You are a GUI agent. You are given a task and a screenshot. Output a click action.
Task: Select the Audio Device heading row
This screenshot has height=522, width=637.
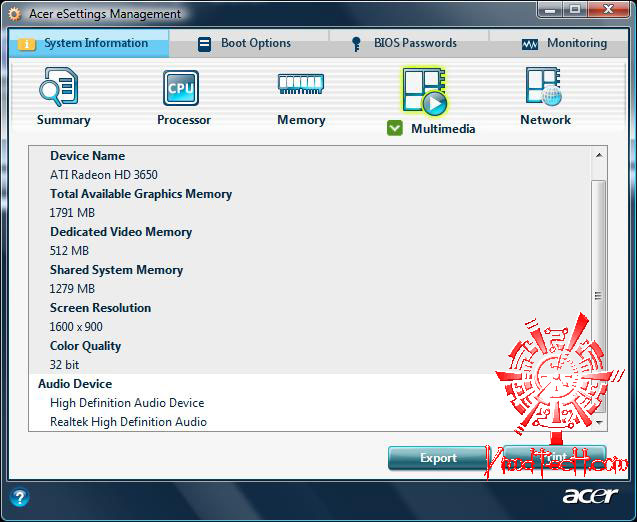[310, 383]
